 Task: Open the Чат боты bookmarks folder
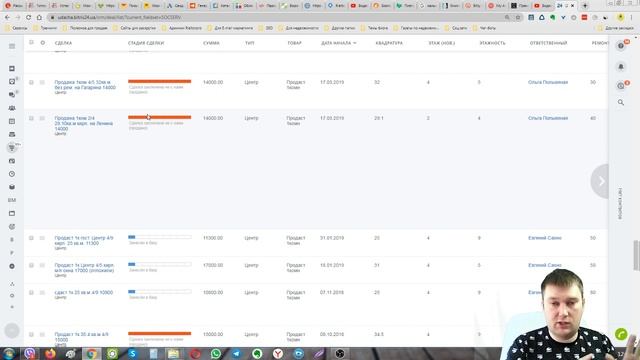[x=484, y=28]
